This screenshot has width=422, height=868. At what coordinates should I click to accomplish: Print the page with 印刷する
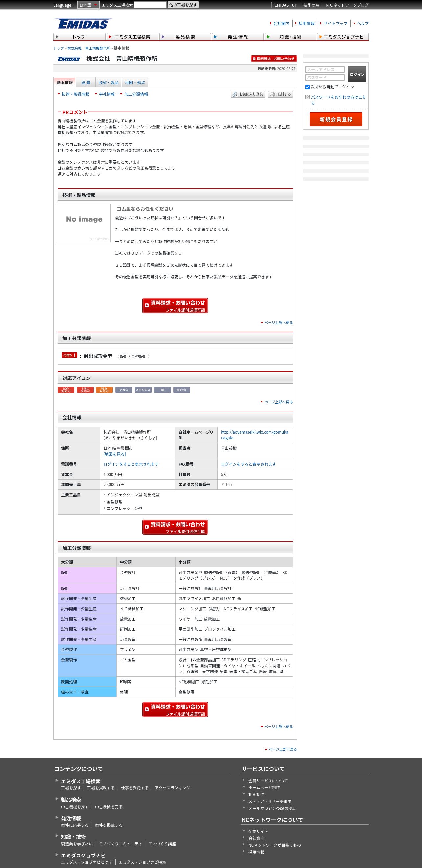[280, 94]
